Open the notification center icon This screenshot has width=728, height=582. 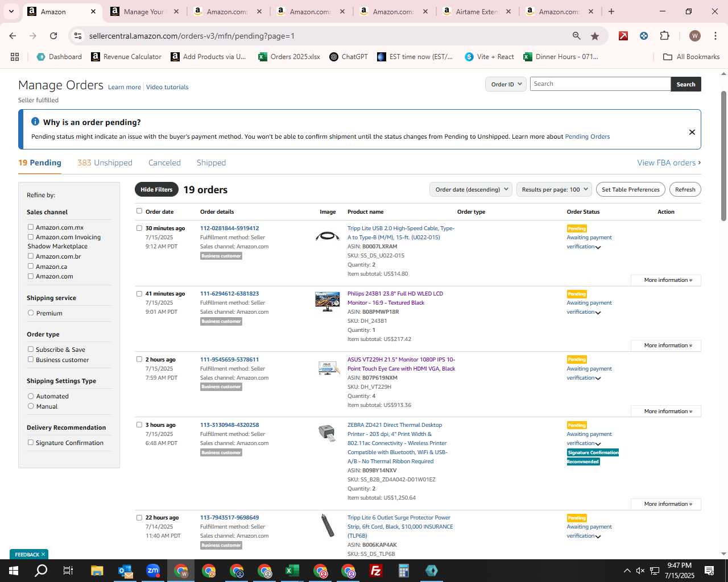709,571
